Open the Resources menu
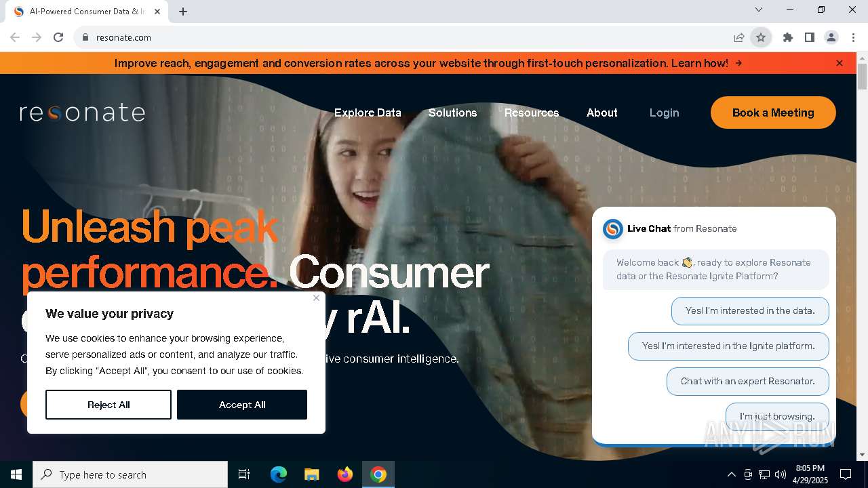The height and width of the screenshot is (488, 868). (x=532, y=113)
